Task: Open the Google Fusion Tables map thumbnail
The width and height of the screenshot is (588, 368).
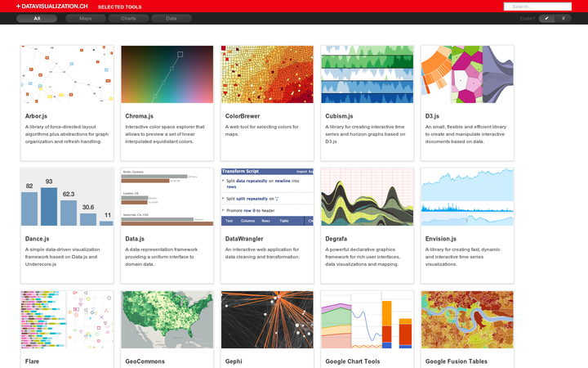Action: (467, 320)
